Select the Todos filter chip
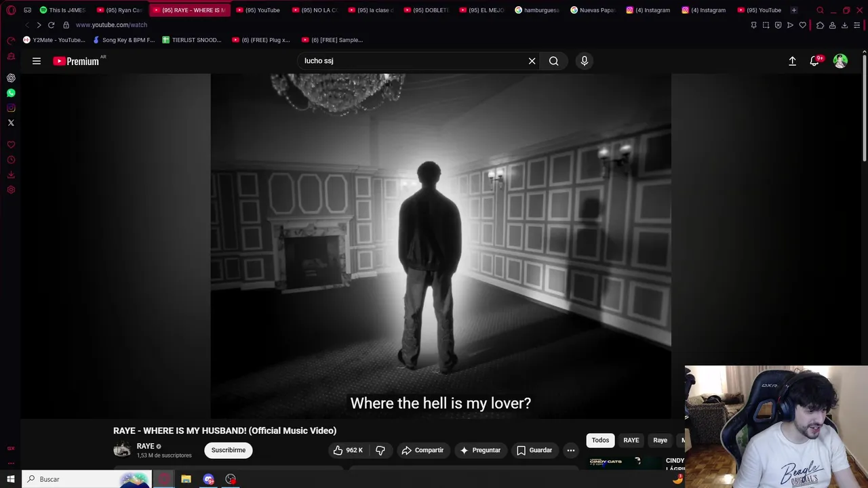 point(600,441)
